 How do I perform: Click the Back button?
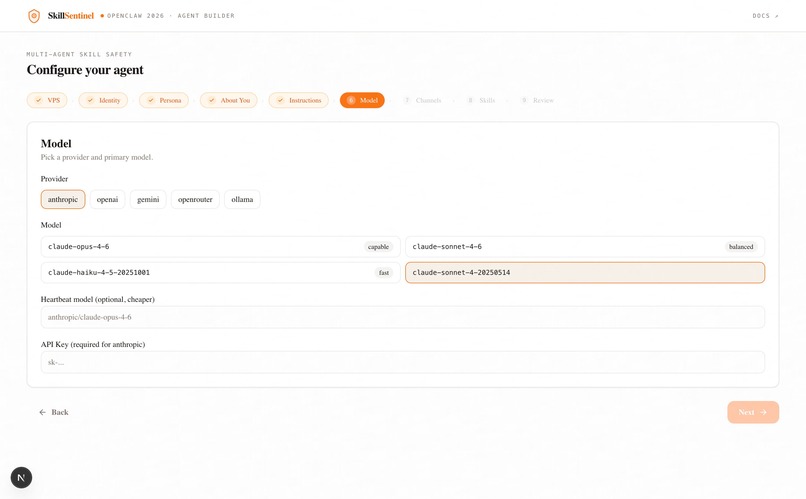[x=54, y=412]
